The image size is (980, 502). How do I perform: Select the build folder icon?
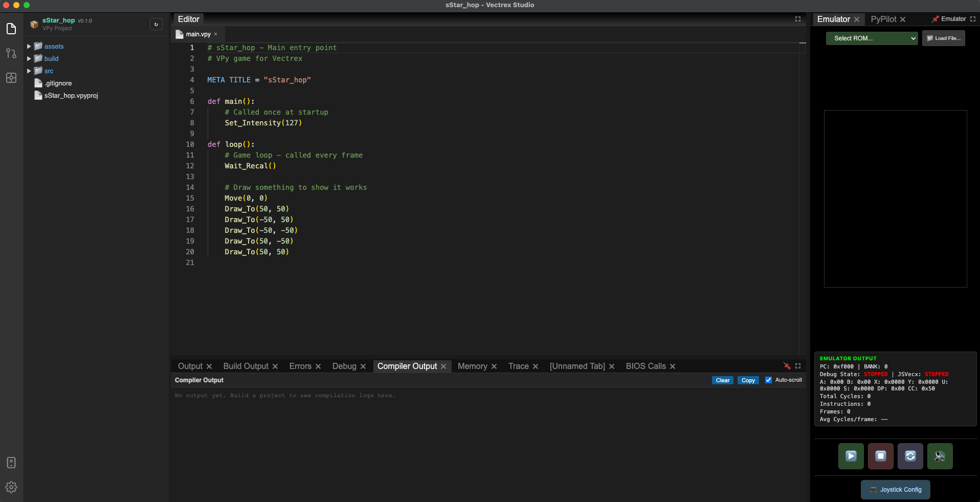pyautogui.click(x=38, y=58)
